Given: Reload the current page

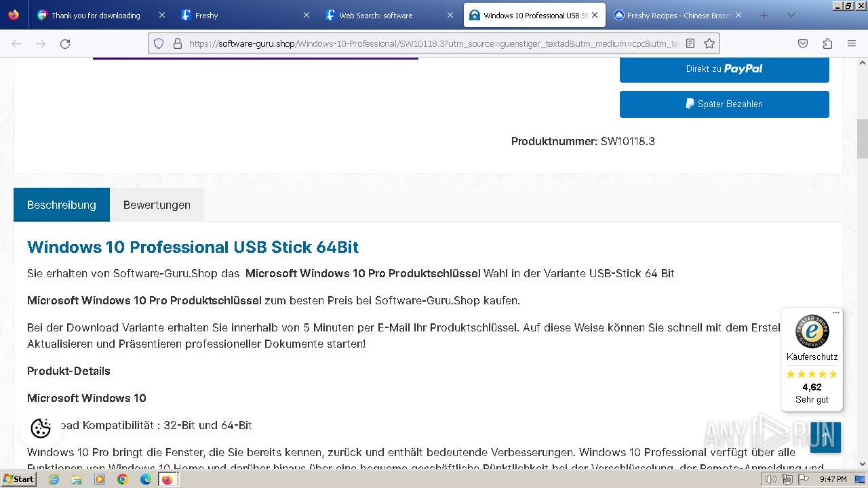Looking at the screenshot, I should click(x=65, y=43).
